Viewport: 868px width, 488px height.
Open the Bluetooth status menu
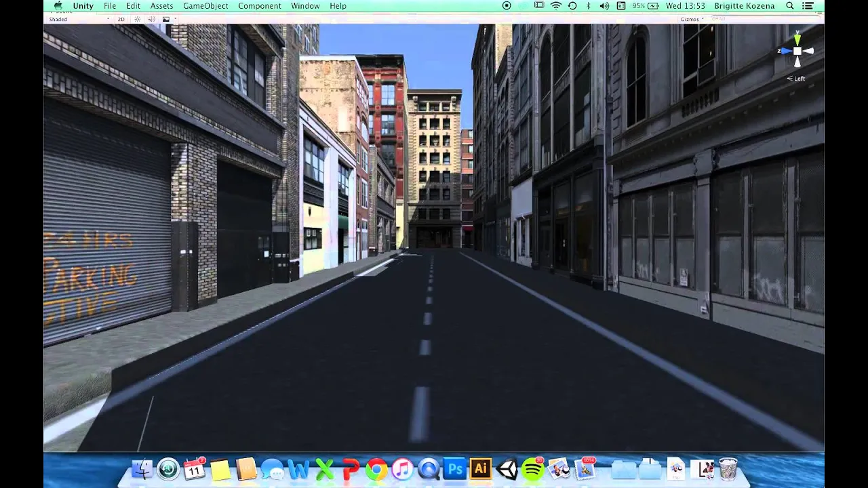588,5
